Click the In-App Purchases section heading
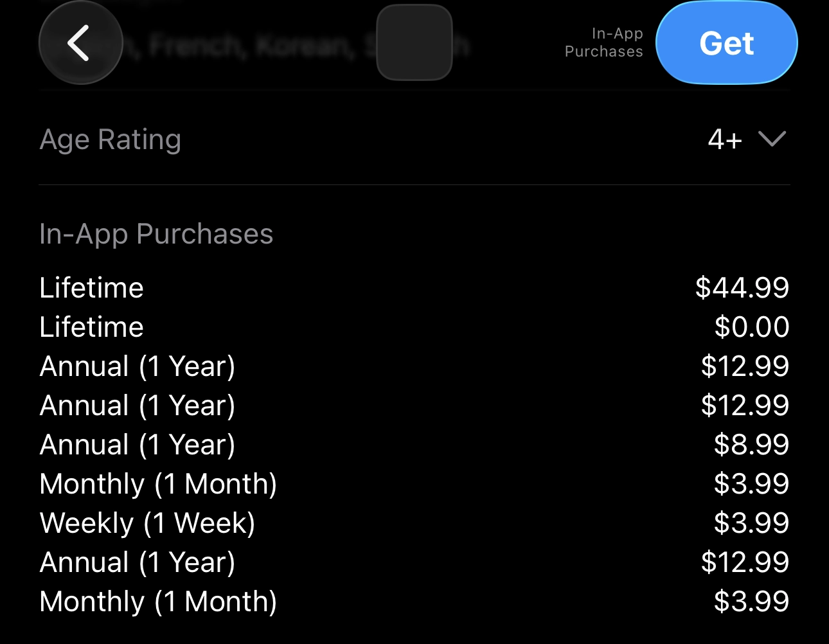Image resolution: width=829 pixels, height=644 pixels. pyautogui.click(x=156, y=234)
